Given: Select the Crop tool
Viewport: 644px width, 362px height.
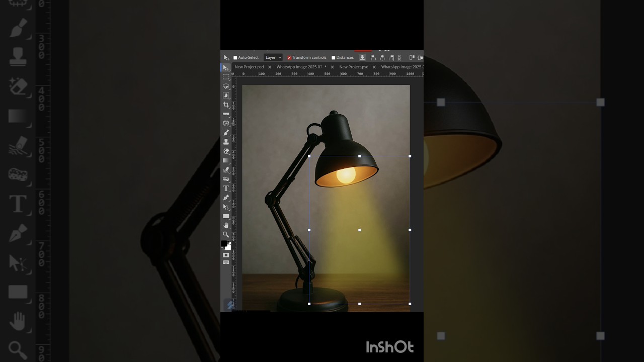Looking at the screenshot, I should pyautogui.click(x=226, y=105).
